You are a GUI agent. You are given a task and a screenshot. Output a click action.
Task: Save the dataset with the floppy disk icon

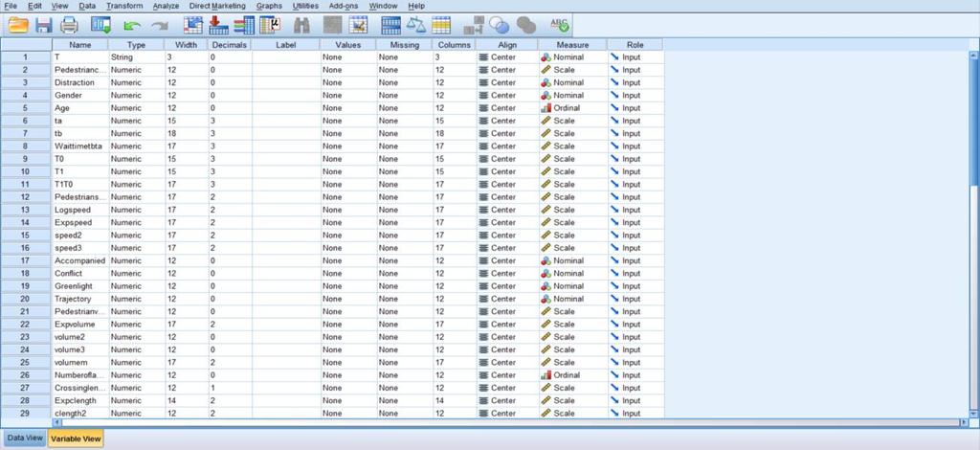44,25
